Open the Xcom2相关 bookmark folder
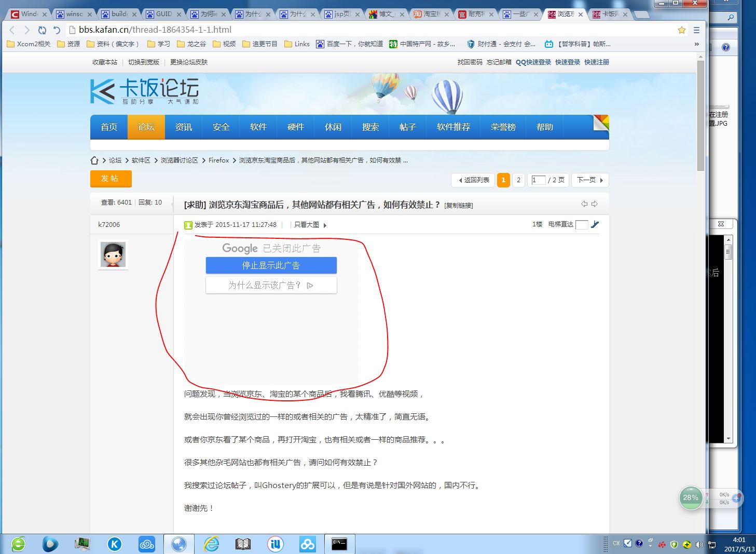 click(x=29, y=44)
